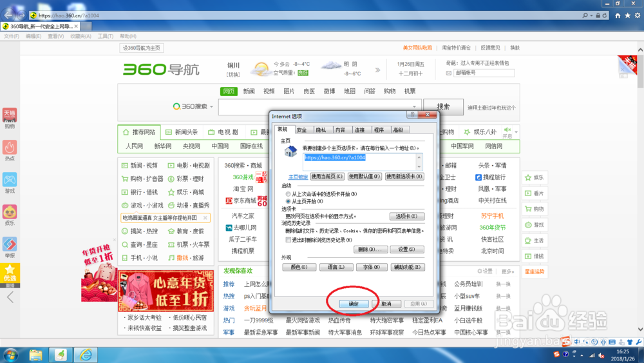Switch to the 高级 tab
Screen dimensions: 644x363
point(398,130)
